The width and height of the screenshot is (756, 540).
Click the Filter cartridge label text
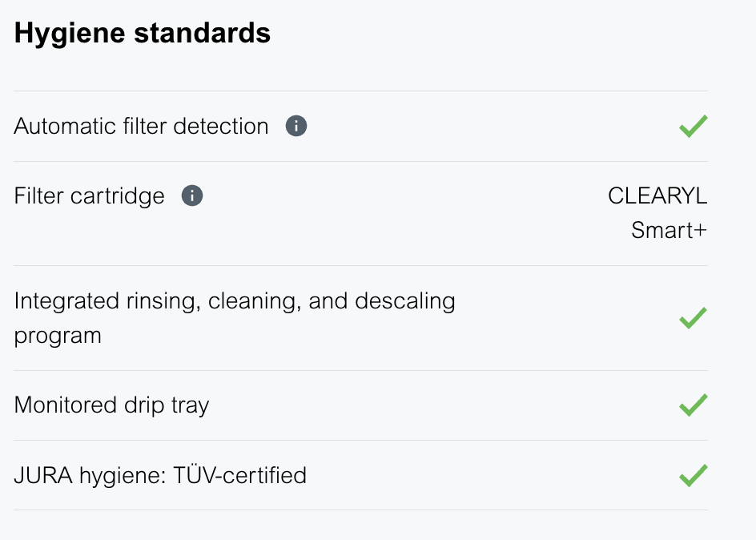(x=89, y=196)
